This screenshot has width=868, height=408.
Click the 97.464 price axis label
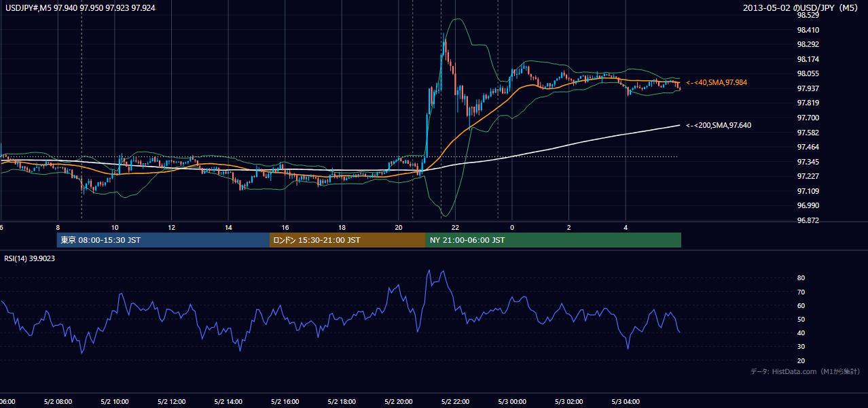coord(808,147)
